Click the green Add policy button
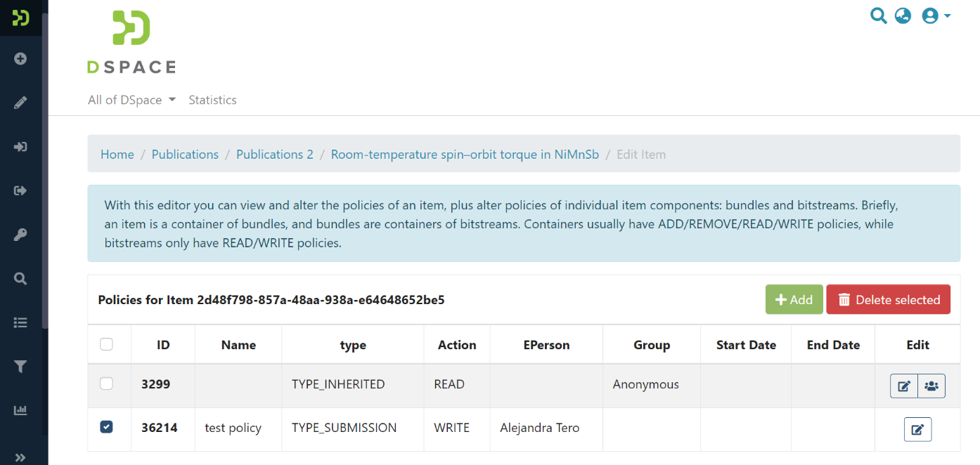Viewport: 980px width, 465px height. click(x=794, y=300)
